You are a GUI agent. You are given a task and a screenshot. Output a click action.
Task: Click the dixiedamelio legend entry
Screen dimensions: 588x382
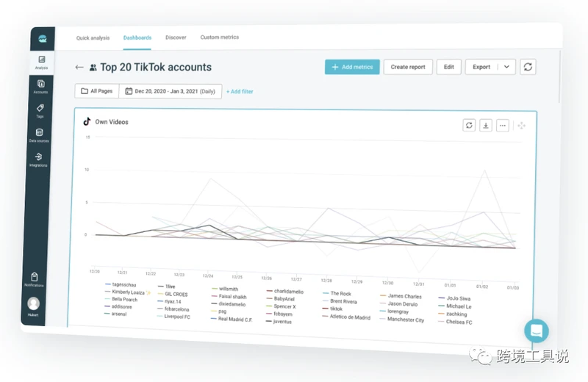coord(229,304)
